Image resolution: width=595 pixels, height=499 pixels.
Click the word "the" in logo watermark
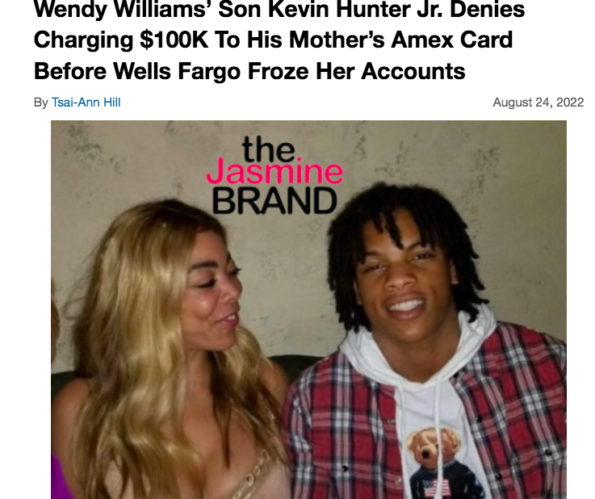click(269, 150)
